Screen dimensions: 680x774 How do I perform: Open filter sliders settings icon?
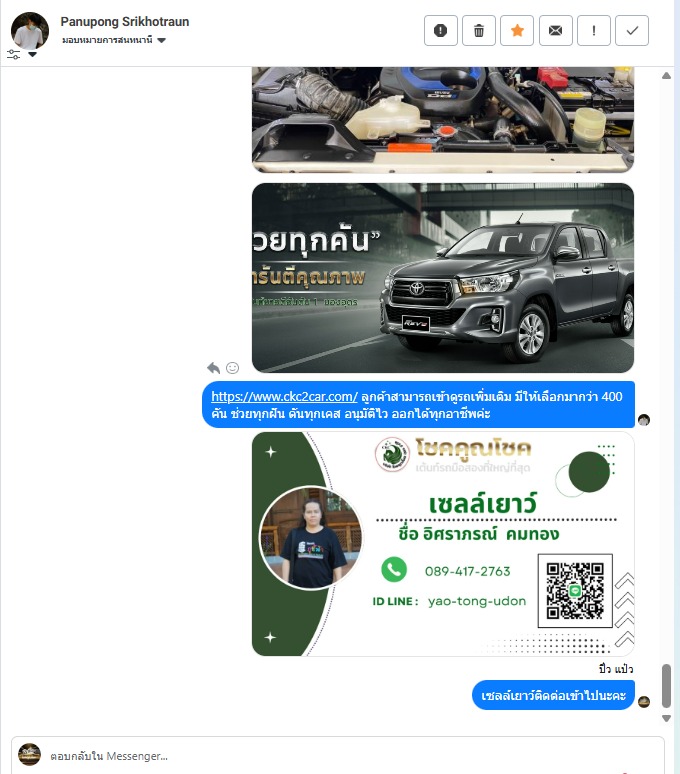(x=13, y=54)
